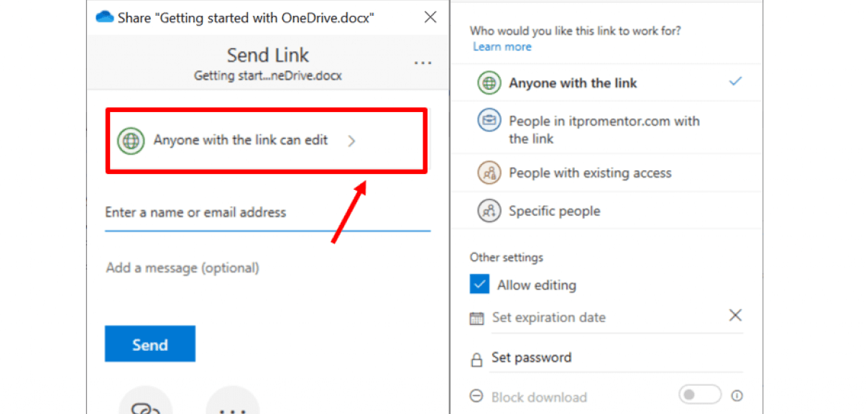The height and width of the screenshot is (414, 868).
Task: Click the Specific people silhouette icon
Action: [489, 210]
